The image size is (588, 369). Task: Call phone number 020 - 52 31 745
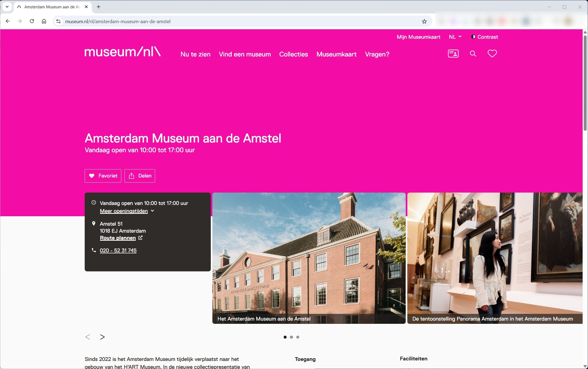pyautogui.click(x=118, y=250)
